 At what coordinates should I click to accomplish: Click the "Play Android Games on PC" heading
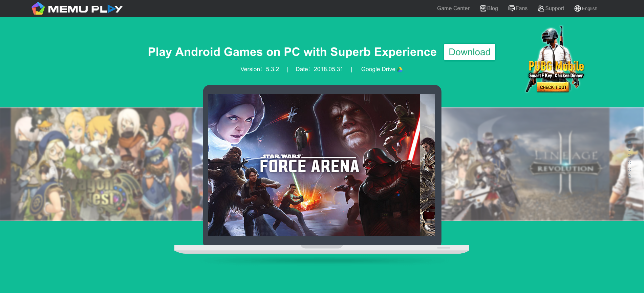pyautogui.click(x=292, y=52)
